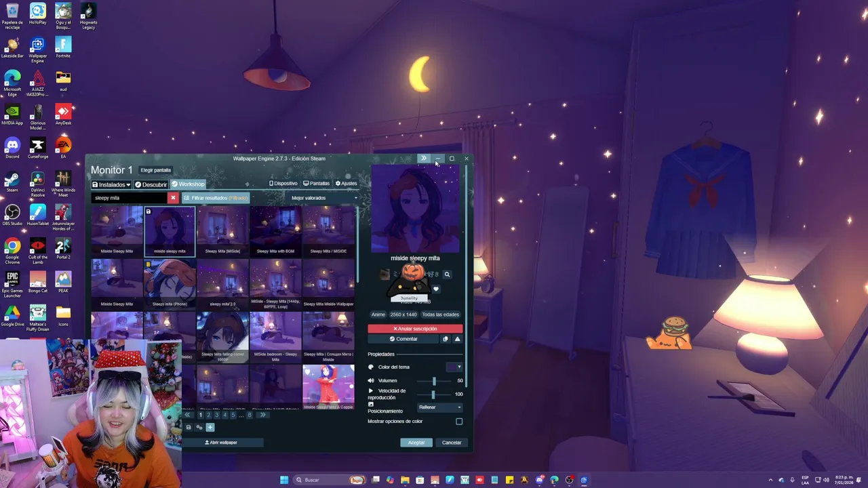Viewport: 868px width, 488px height.
Task: Open the Color del tema dropdown
Action: point(454,367)
